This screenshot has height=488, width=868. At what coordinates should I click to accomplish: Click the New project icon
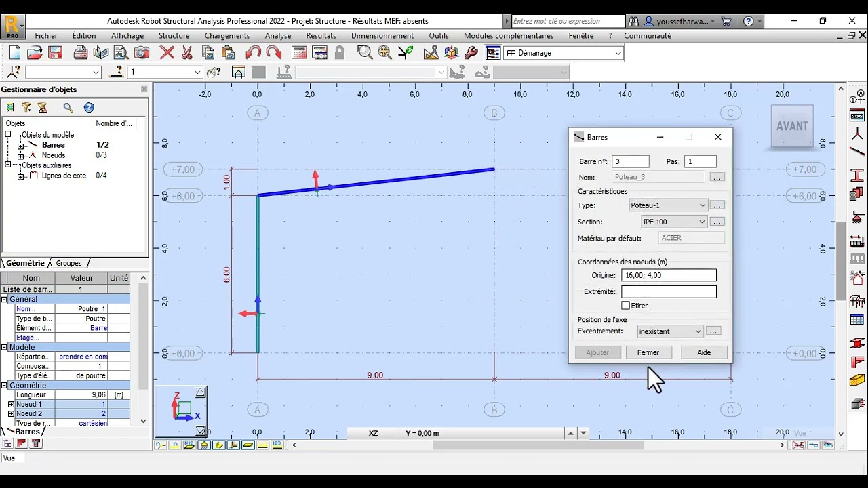click(14, 53)
